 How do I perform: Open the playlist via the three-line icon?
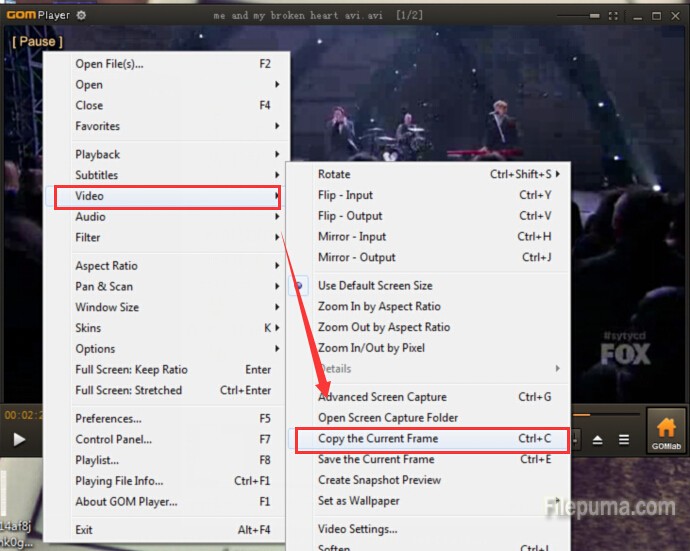tap(624, 439)
